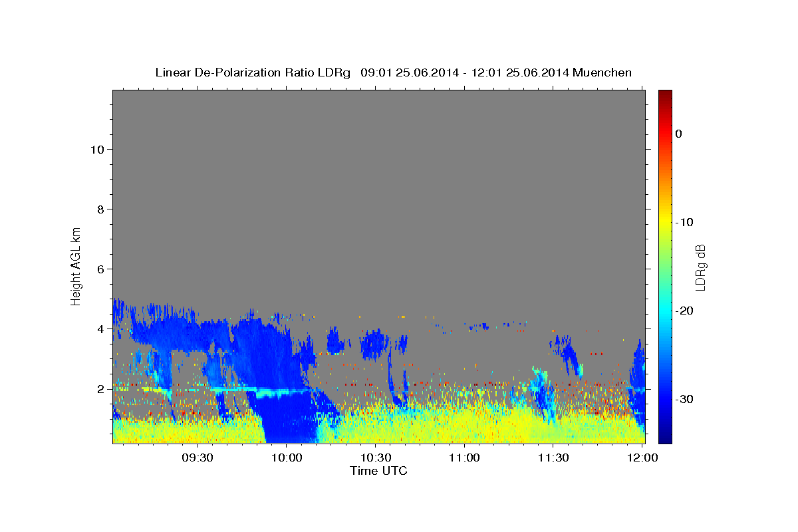
Task: Click the yellow boundary layer near 11:00
Action: tap(465, 426)
